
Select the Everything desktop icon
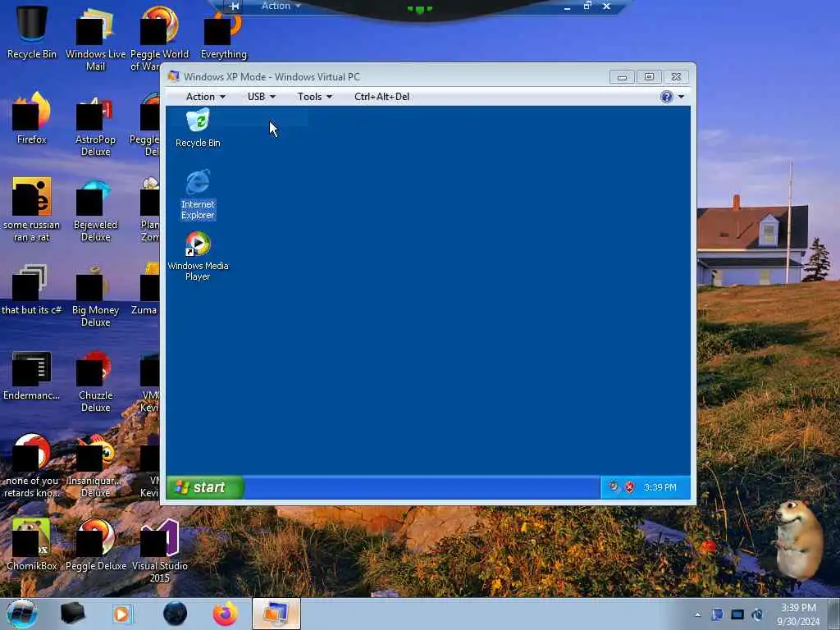[x=223, y=34]
